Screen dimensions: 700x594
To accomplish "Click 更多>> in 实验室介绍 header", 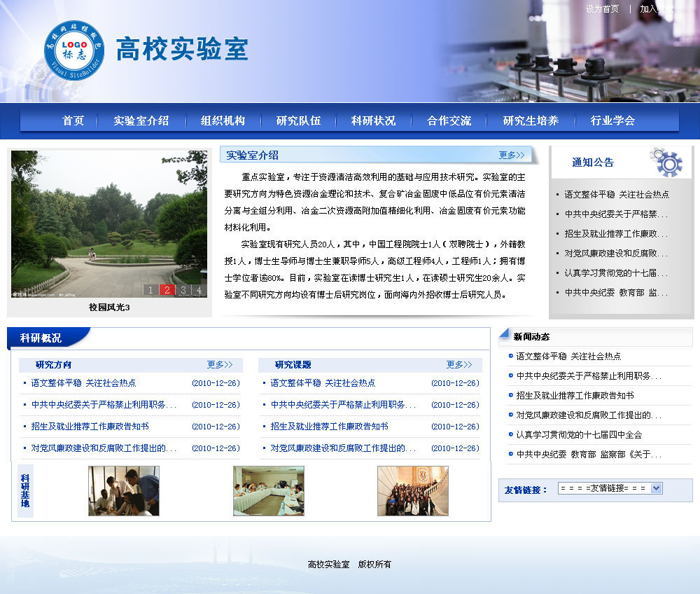I will point(512,155).
